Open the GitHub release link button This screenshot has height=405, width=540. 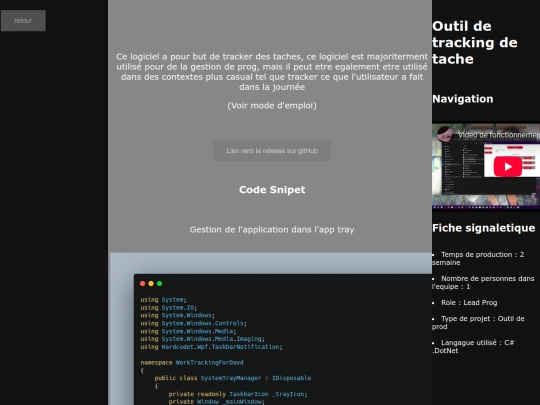(272, 151)
